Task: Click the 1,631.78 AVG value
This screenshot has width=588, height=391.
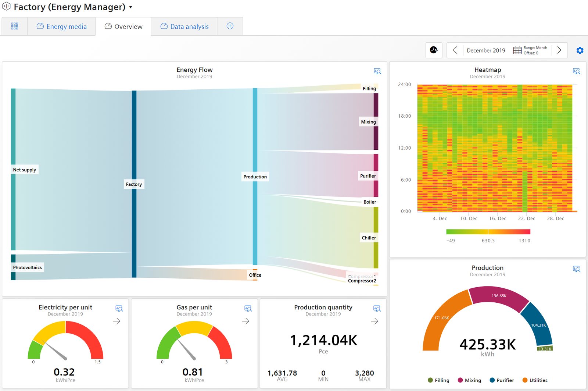Action: (x=282, y=373)
